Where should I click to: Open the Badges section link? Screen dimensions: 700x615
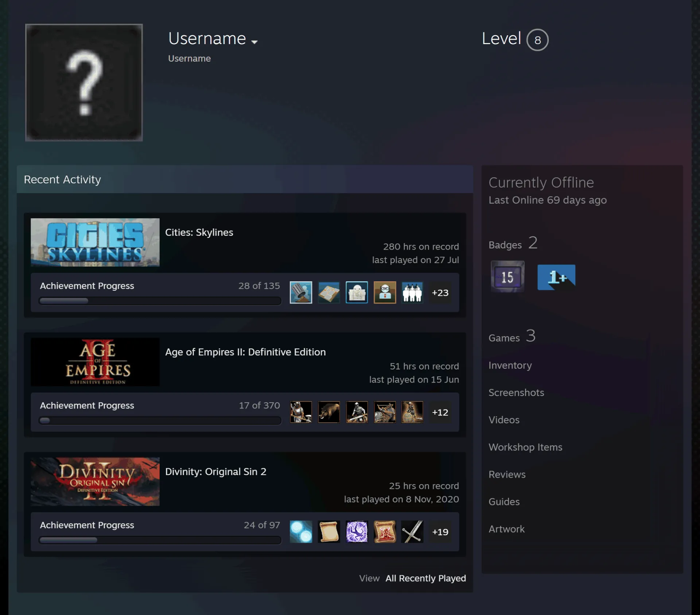(513, 243)
